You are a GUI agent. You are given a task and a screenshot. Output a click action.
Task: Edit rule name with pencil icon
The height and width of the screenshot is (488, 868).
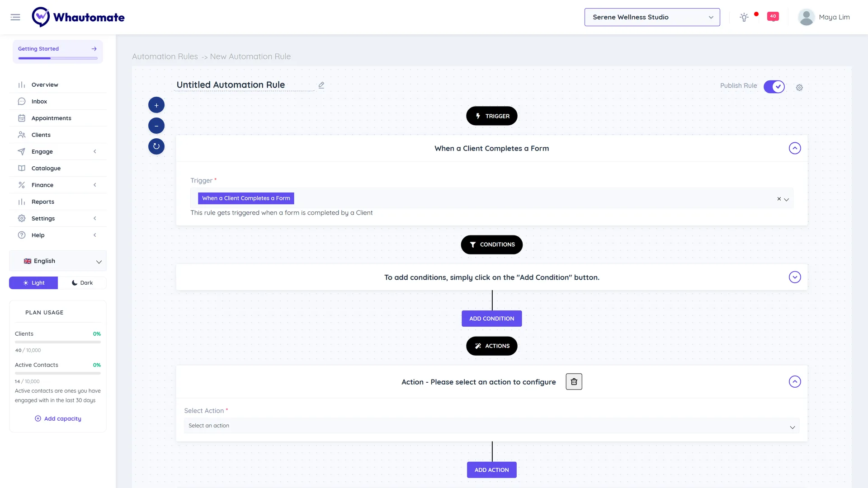(321, 85)
